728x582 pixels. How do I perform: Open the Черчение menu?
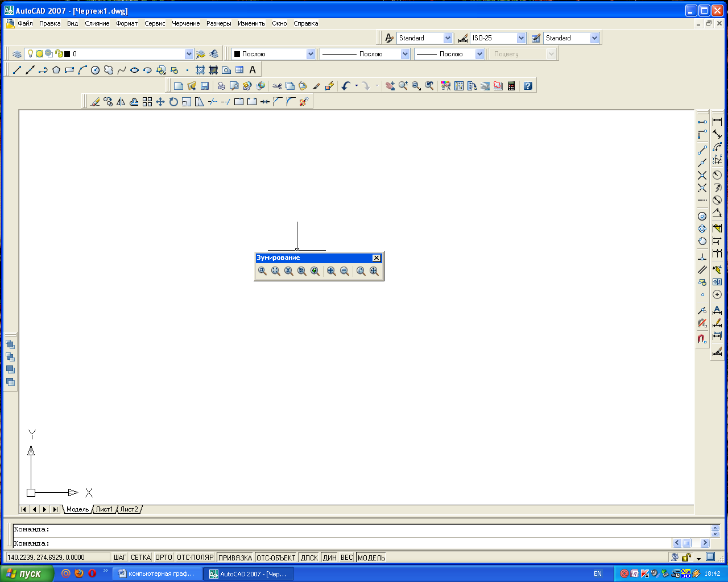pyautogui.click(x=186, y=23)
